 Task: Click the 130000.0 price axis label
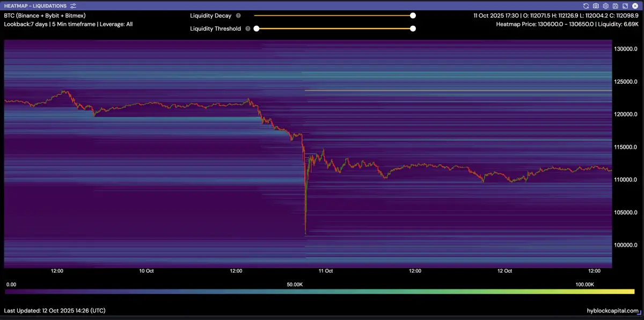[625, 49]
